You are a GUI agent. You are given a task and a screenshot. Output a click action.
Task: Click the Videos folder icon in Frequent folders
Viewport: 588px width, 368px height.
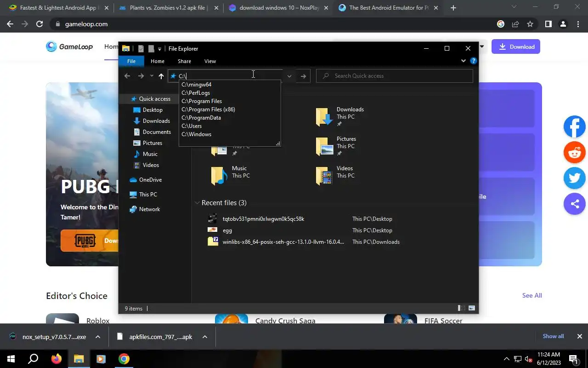pos(324,176)
